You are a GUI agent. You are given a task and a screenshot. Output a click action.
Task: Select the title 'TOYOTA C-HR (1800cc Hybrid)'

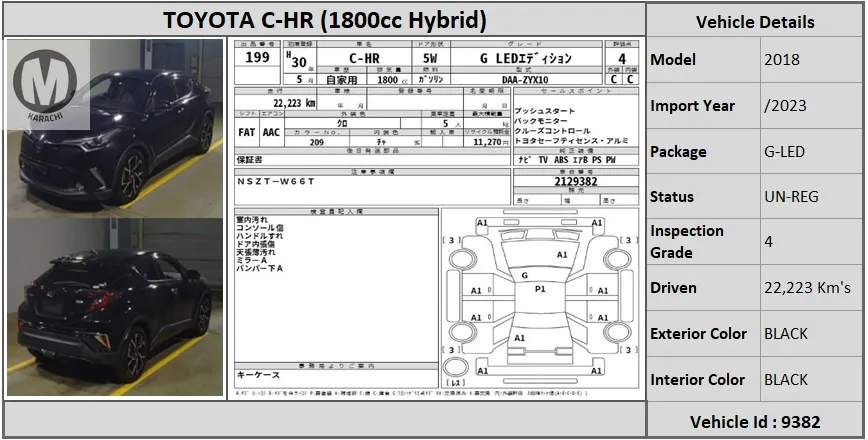(x=325, y=20)
